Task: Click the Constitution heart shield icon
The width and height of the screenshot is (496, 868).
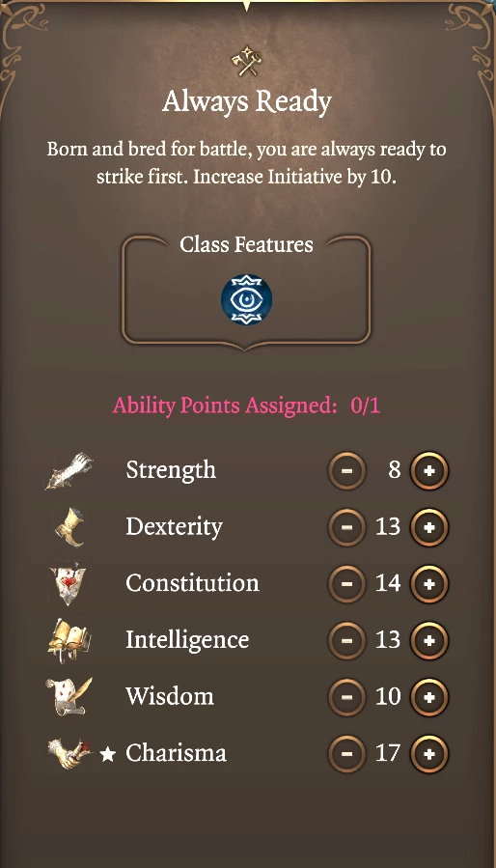Action: coord(68,584)
